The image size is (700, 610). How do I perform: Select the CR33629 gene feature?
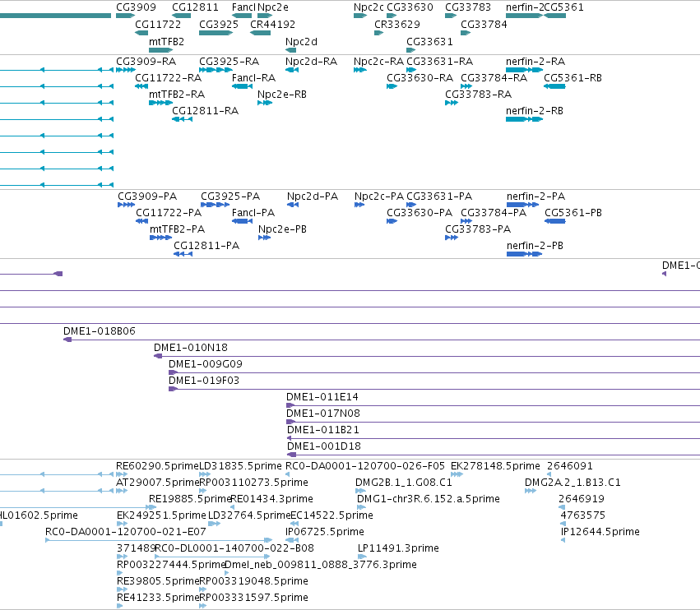pyautogui.click(x=379, y=33)
